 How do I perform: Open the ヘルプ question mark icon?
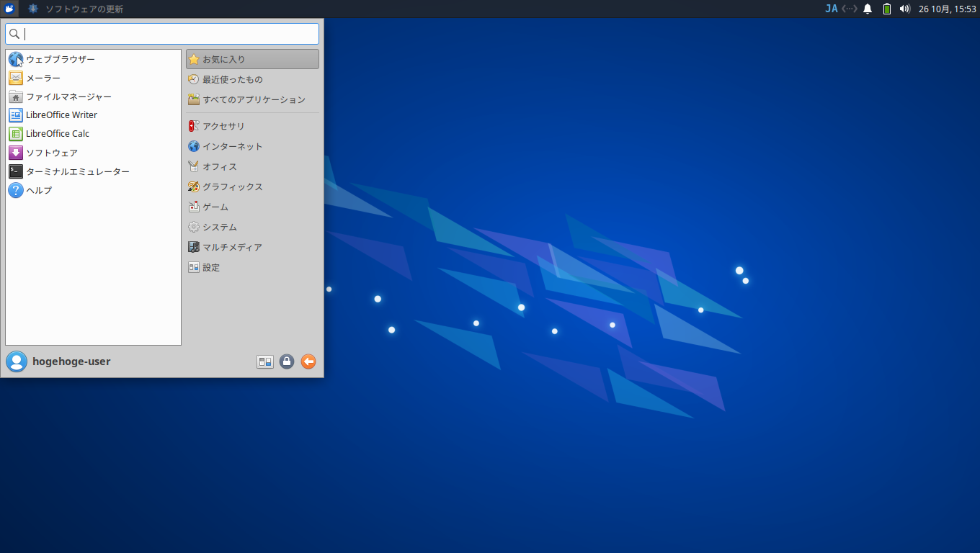16,190
